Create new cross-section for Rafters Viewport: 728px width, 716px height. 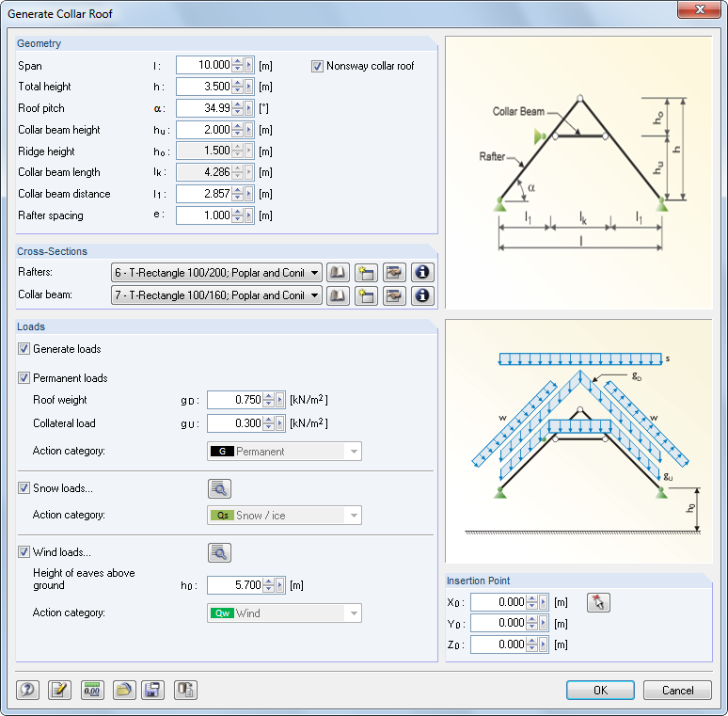click(366, 273)
